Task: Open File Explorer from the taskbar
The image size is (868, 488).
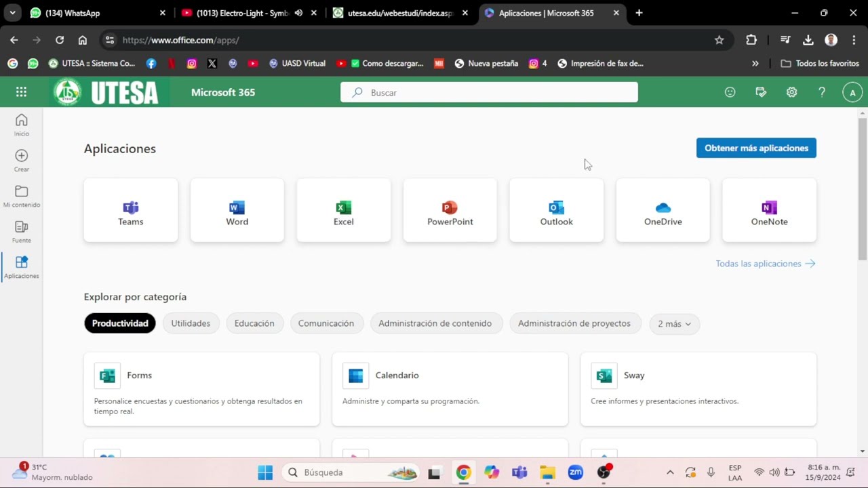Action: (x=547, y=472)
